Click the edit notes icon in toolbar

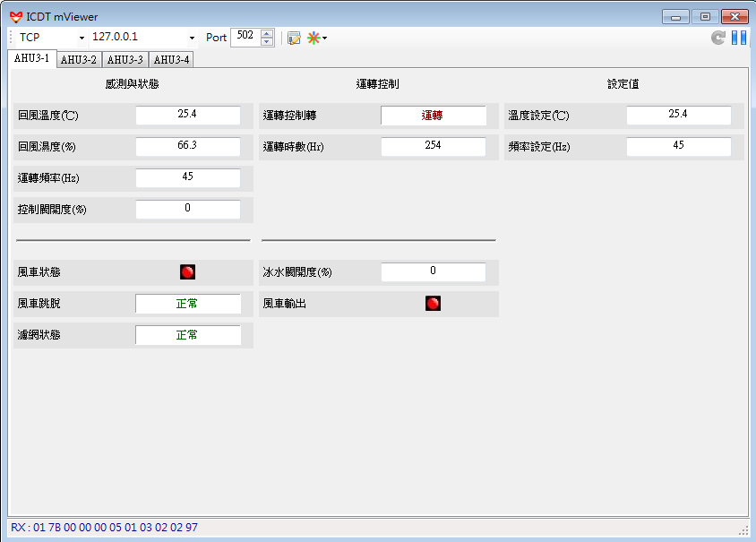tap(294, 38)
